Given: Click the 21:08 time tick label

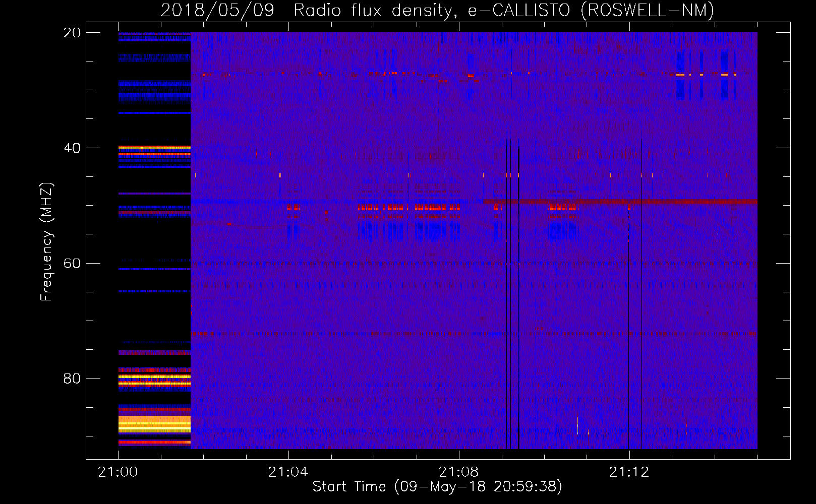Looking at the screenshot, I should 458,472.
